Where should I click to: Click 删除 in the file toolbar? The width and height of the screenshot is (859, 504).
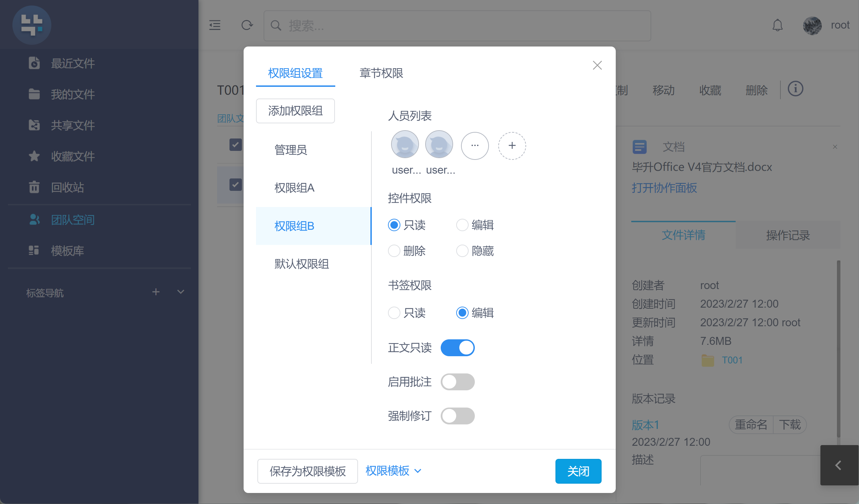tap(756, 90)
